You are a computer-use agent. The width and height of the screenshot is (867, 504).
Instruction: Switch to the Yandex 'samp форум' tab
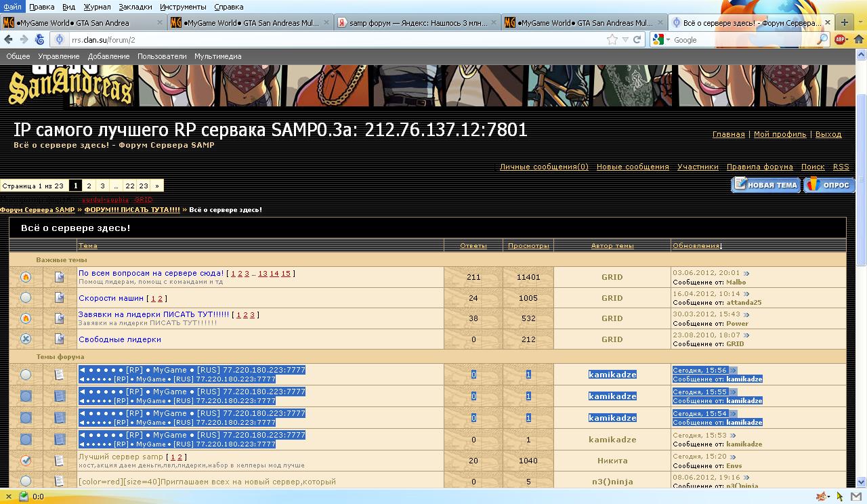pos(418,22)
